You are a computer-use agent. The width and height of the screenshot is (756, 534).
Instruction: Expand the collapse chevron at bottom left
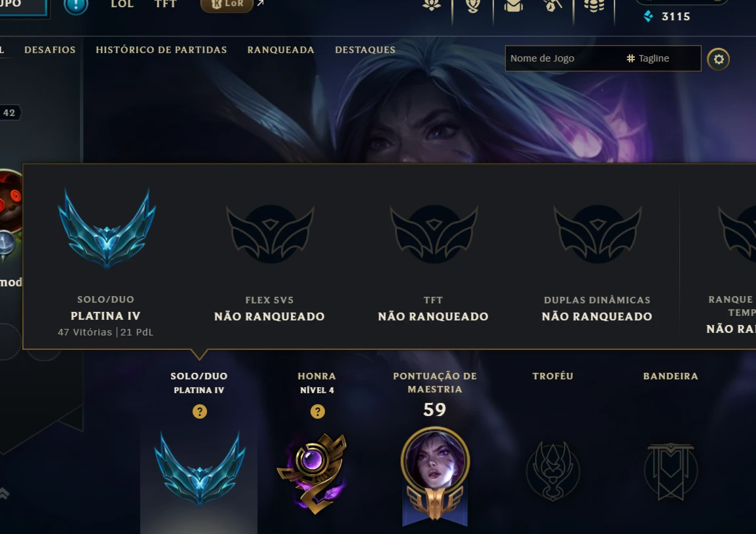pyautogui.click(x=4, y=493)
